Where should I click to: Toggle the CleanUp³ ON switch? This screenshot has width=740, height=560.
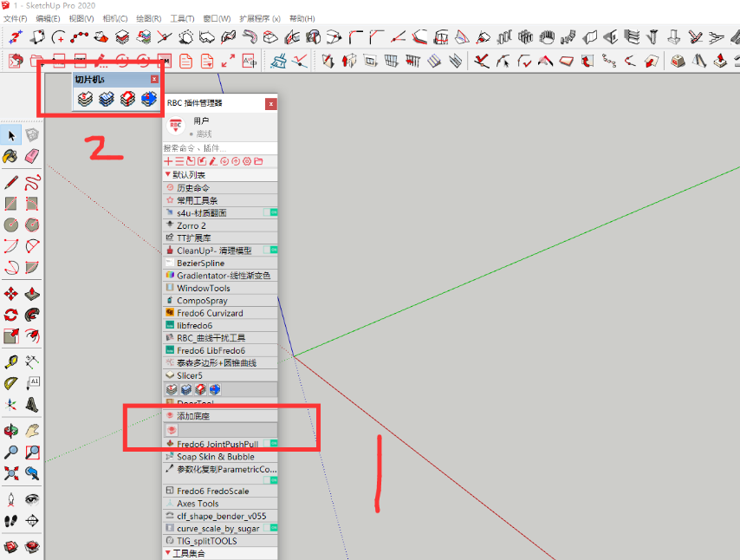point(270,250)
